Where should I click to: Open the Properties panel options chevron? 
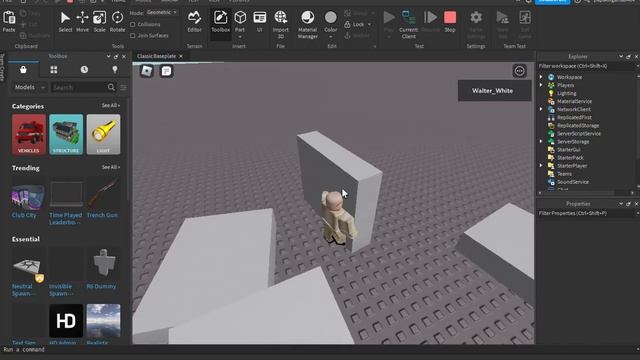(621, 204)
